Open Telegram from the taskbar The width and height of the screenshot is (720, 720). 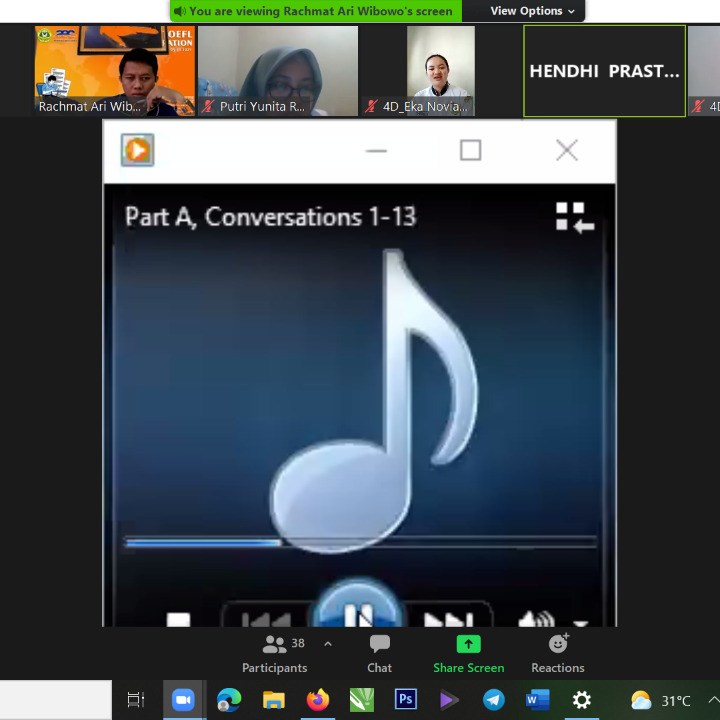[x=494, y=700]
